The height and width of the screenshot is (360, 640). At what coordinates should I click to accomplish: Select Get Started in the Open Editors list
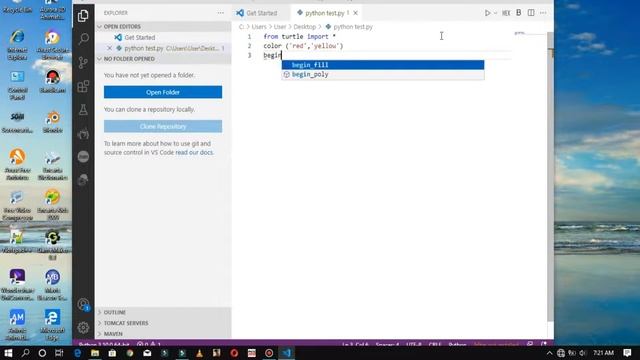[163, 37]
